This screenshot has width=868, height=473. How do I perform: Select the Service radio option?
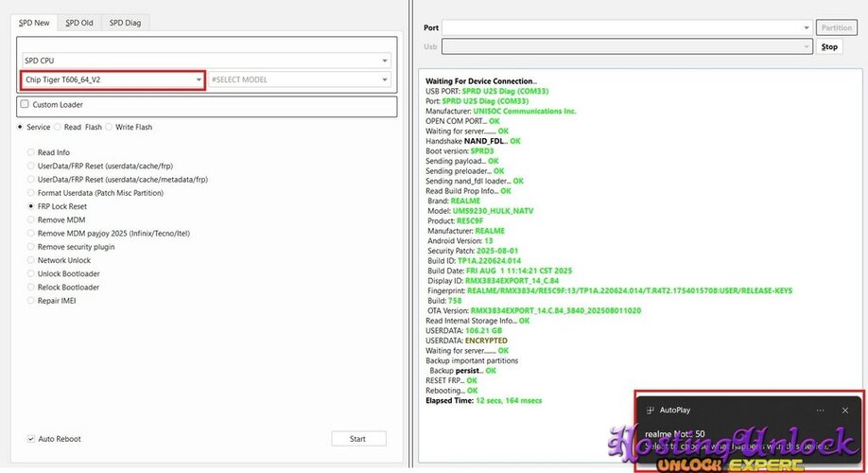(20, 127)
